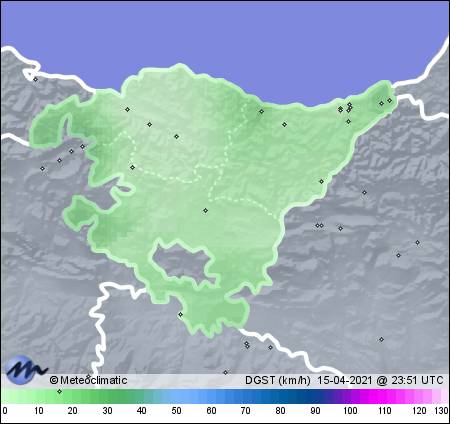The height and width of the screenshot is (424, 450).
Task: Click the station marker at the green region's center
Action: (206, 210)
